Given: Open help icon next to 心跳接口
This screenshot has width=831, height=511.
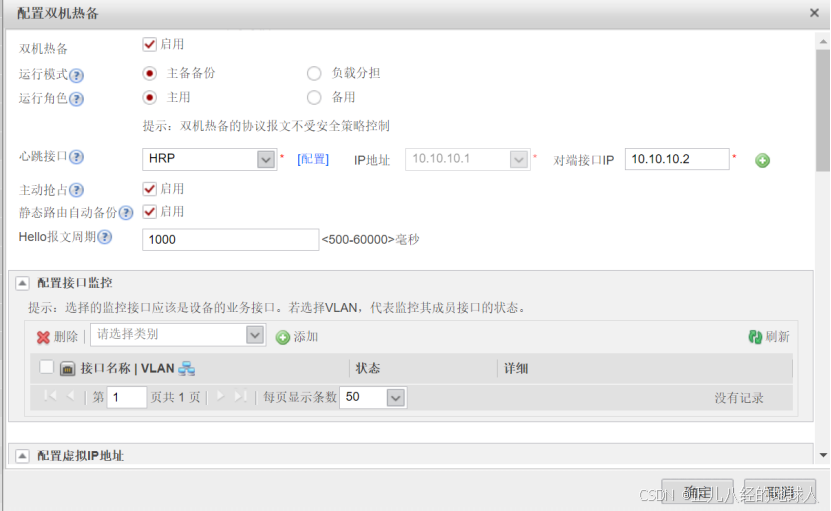Looking at the screenshot, I should pos(76,157).
